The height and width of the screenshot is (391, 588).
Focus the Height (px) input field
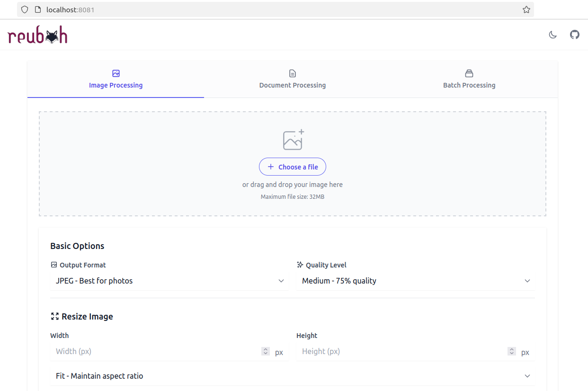pyautogui.click(x=402, y=351)
